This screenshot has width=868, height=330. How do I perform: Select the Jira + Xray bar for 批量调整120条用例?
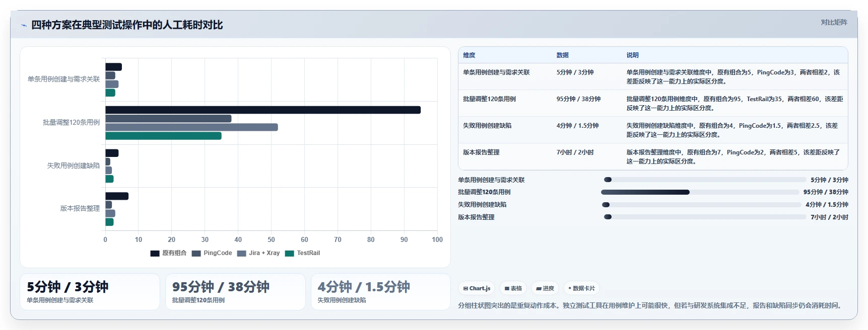pyautogui.click(x=191, y=127)
